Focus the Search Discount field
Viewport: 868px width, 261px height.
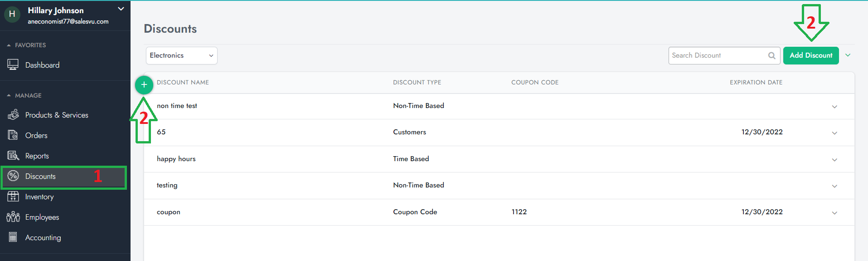[717, 55]
